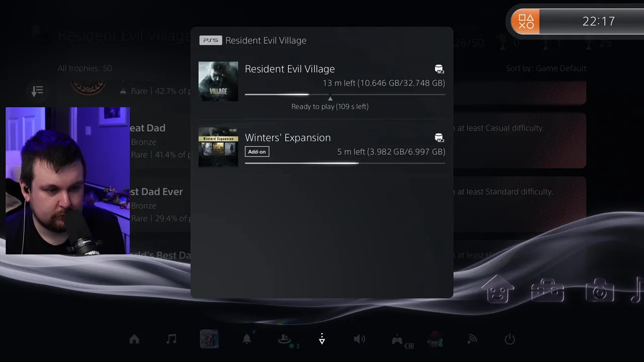Click the camera icon on the wave
This screenshot has height=362, width=644.
click(599, 290)
